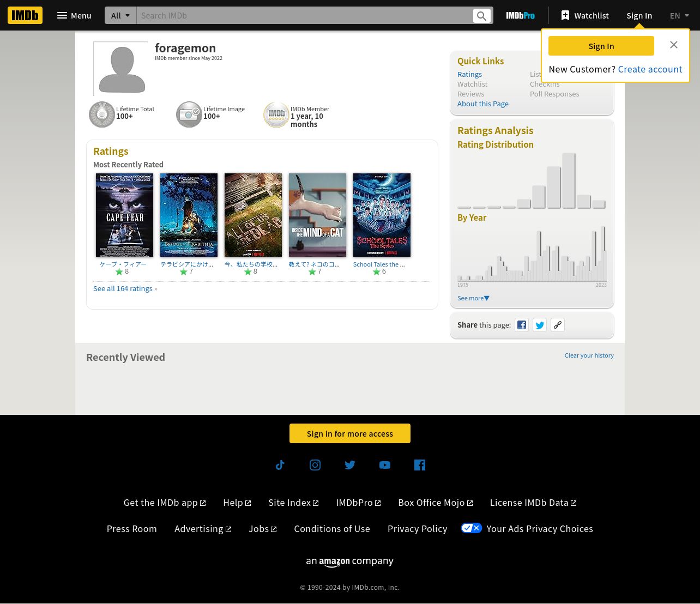The height and width of the screenshot is (604, 700).
Task: Click Clear your history
Action: (x=589, y=355)
